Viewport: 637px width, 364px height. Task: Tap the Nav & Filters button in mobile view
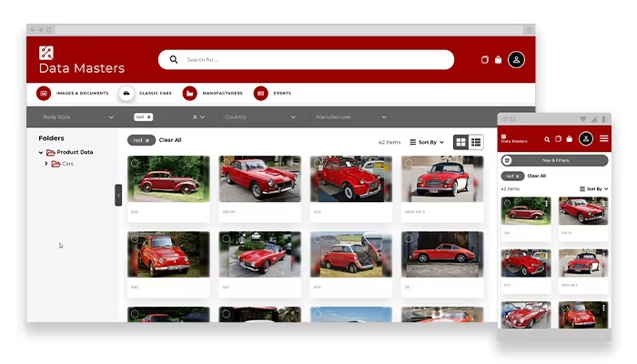[x=555, y=160]
